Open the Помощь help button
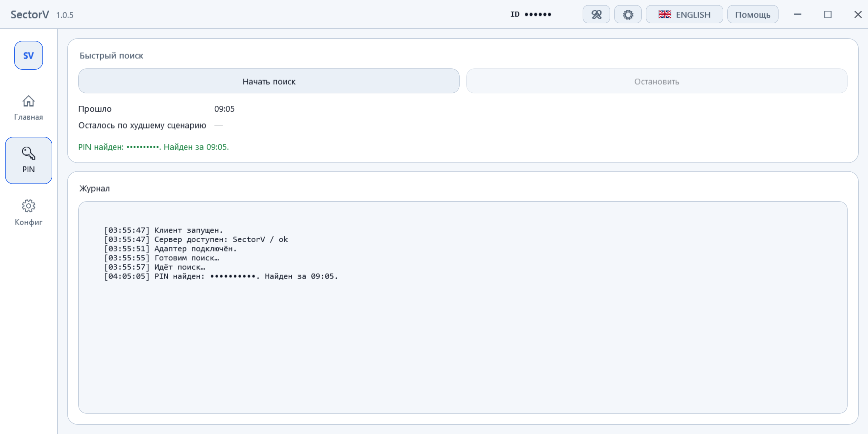This screenshot has width=868, height=434. [x=752, y=14]
